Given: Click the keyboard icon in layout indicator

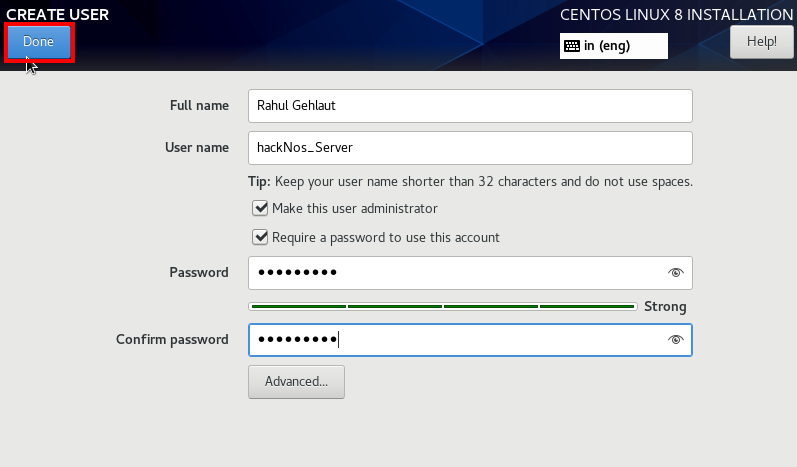Looking at the screenshot, I should 572,46.
